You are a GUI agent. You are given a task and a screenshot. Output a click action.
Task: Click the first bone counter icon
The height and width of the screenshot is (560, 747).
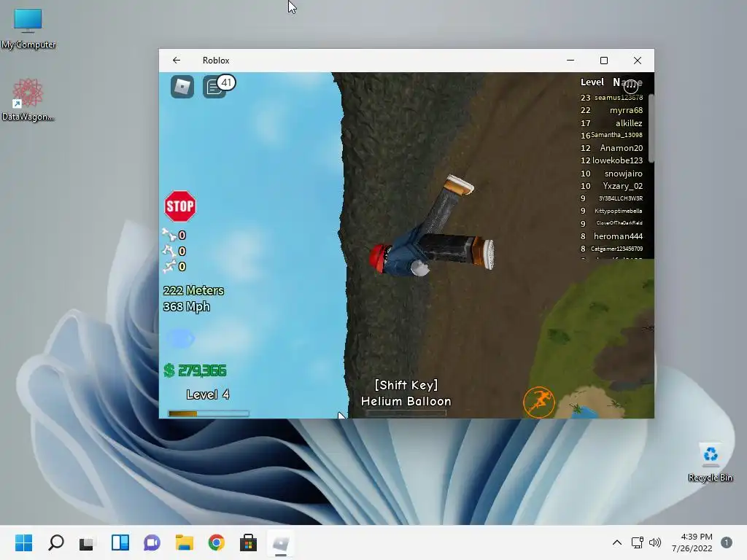pyautogui.click(x=169, y=235)
